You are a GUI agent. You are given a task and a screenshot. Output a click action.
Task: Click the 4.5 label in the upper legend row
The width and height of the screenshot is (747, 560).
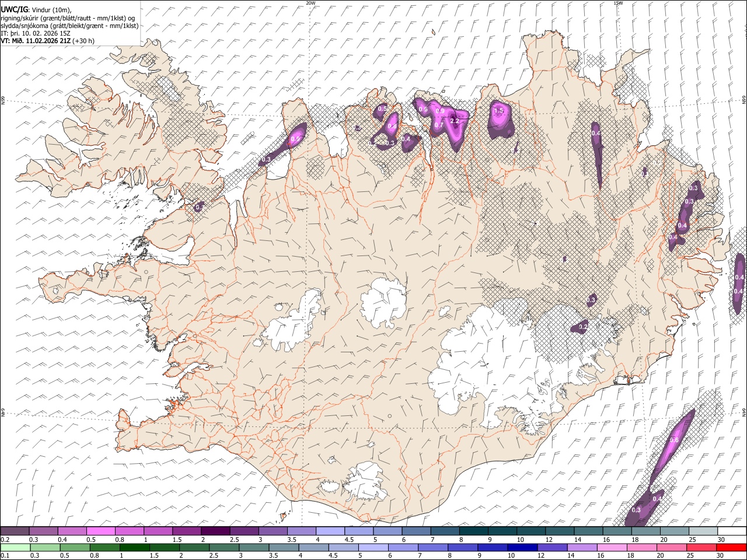(349, 540)
